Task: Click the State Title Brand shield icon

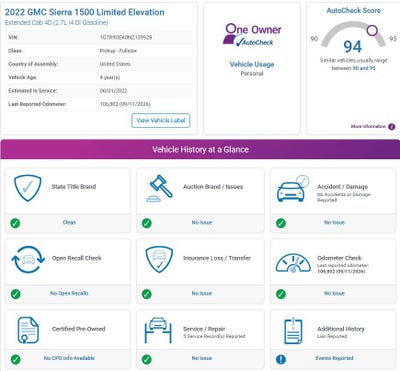Action: [28, 188]
